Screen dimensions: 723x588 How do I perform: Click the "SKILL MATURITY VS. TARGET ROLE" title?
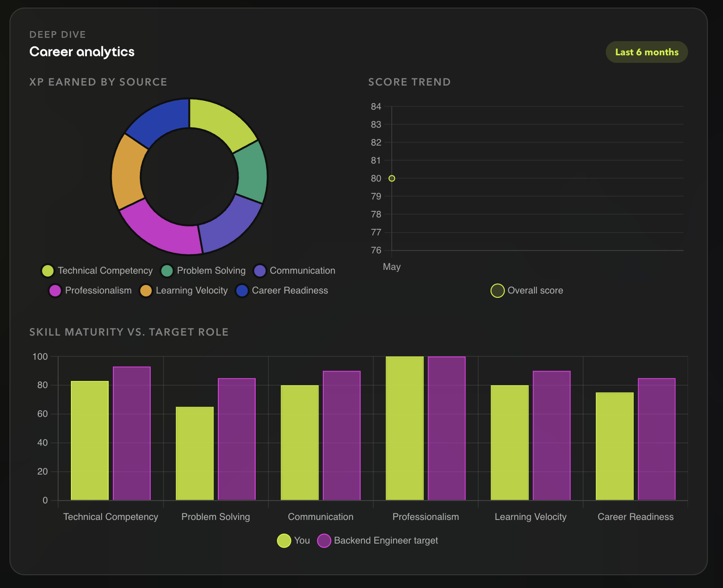pos(129,332)
